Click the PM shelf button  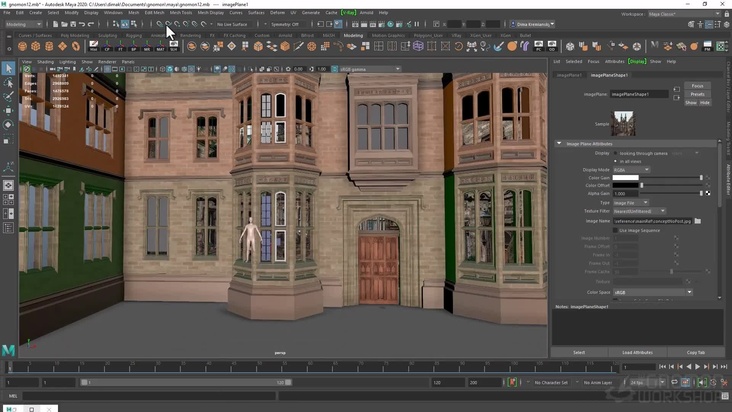click(x=707, y=46)
